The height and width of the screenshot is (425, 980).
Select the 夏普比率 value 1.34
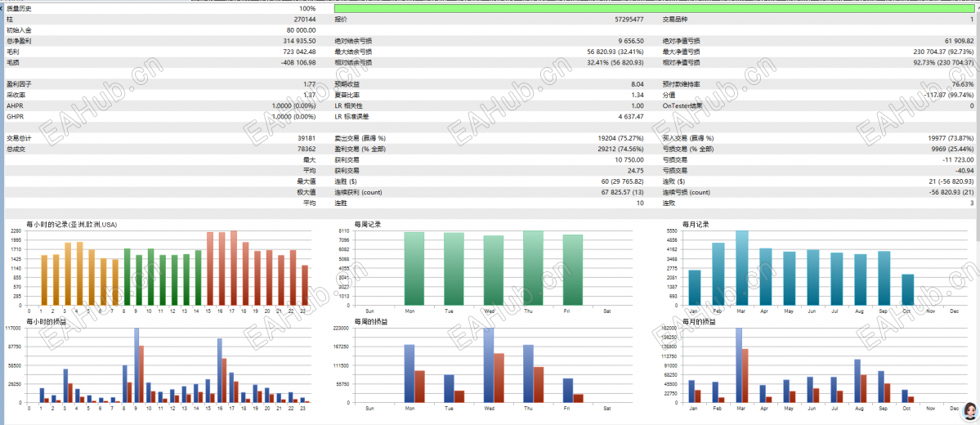(x=638, y=95)
